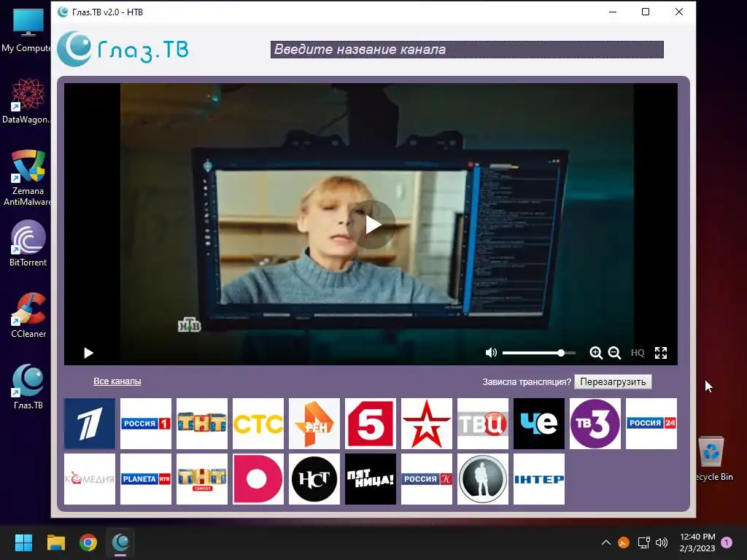Viewport: 747px width, 560px height.
Task: Select the НСТ channel tile
Action: [314, 478]
